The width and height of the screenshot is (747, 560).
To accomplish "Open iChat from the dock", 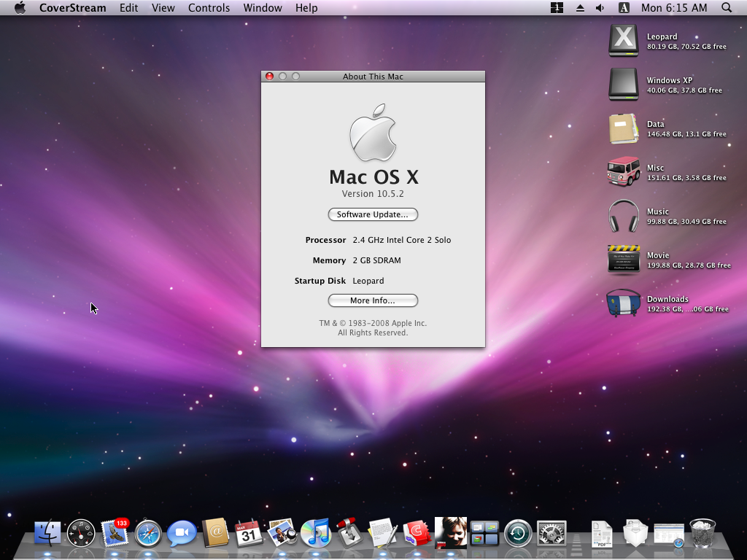I will click(182, 534).
